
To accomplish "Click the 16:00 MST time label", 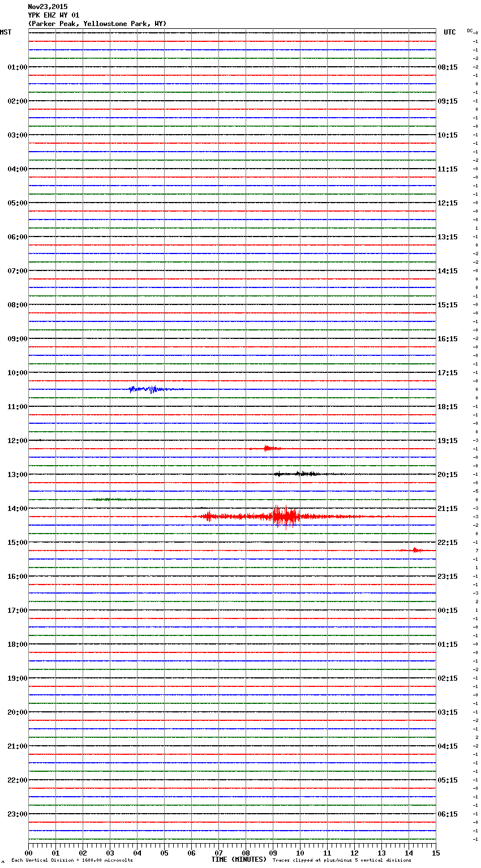I will click(18, 577).
